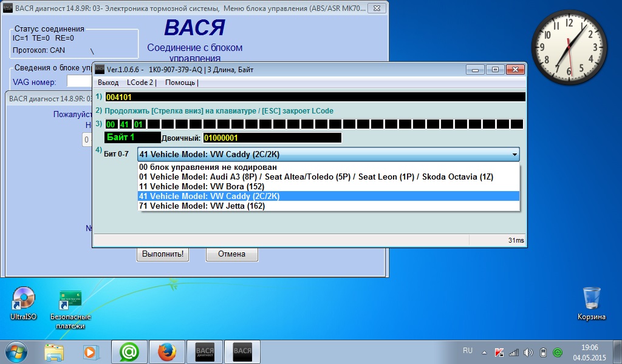The width and height of the screenshot is (622, 364).
Task: Click the Отмена button
Action: (231, 254)
